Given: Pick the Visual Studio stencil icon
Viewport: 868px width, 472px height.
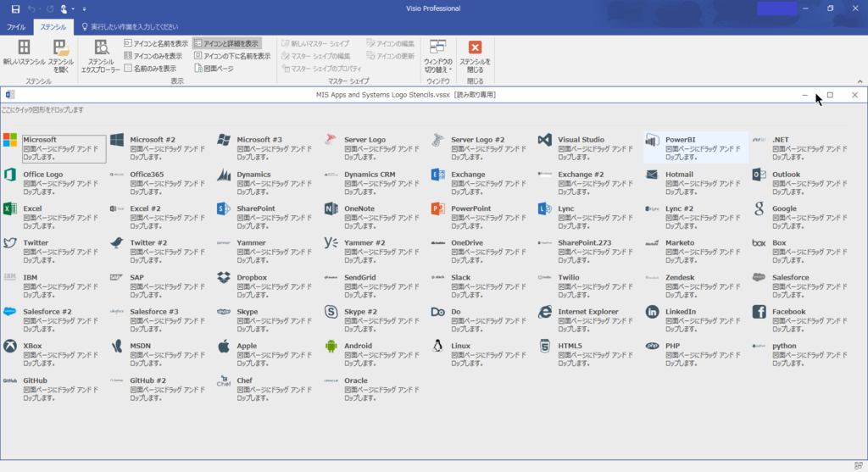Looking at the screenshot, I should click(545, 140).
